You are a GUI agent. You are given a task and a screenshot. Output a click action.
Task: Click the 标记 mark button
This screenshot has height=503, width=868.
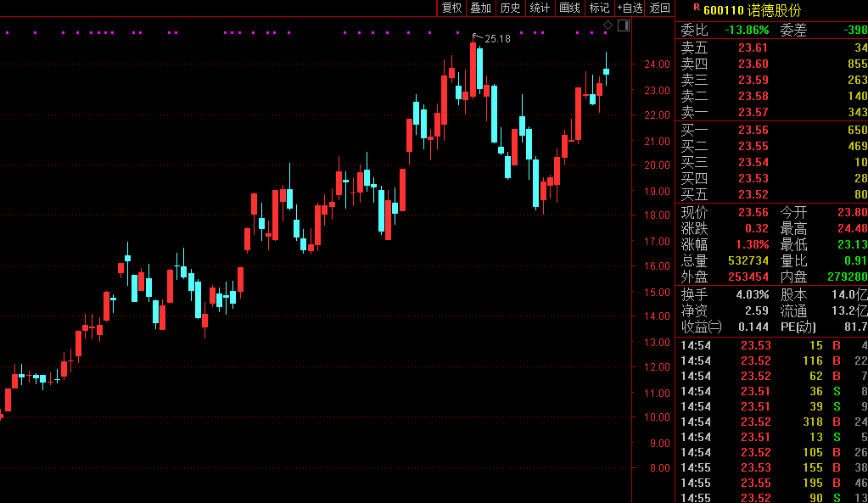coord(599,8)
